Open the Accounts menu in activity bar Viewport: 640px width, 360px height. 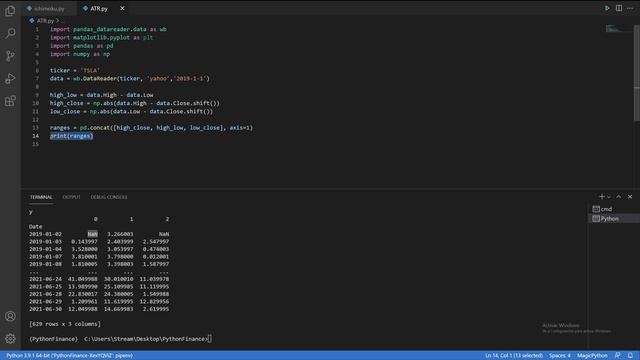(x=10, y=316)
